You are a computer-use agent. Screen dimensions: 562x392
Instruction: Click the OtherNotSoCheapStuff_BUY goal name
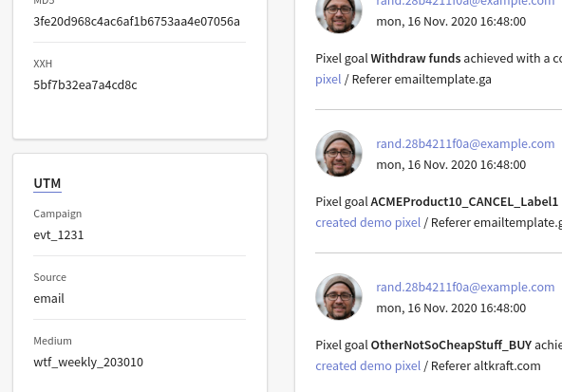tap(451, 345)
